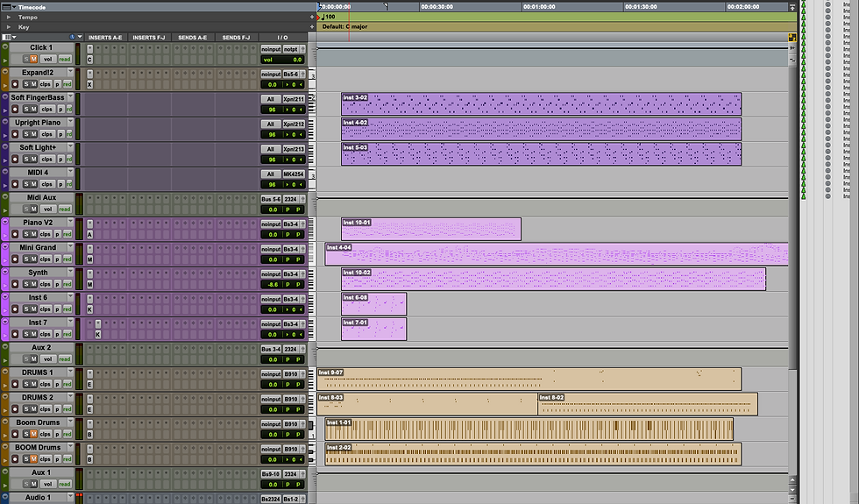859x504 pixels.
Task: Open the Edit window view selector icon
Action: point(7,37)
